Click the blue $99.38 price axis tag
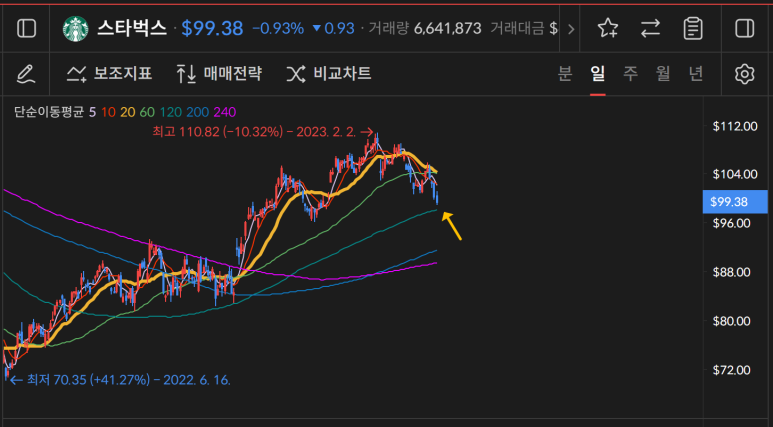The width and height of the screenshot is (773, 427). click(735, 202)
